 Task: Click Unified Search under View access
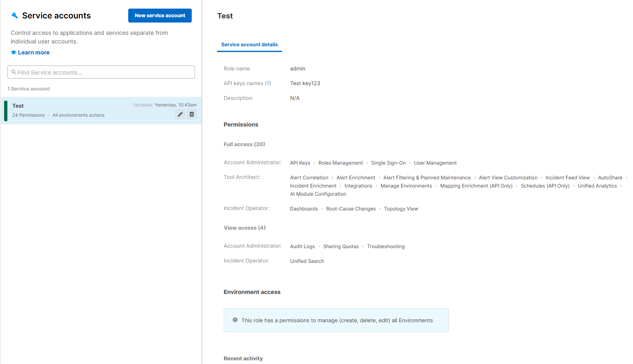(307, 261)
